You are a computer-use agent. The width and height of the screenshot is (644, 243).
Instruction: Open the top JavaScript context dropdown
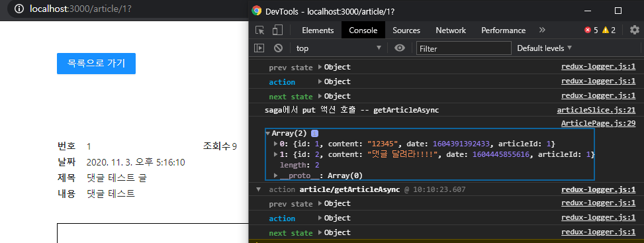tap(339, 48)
